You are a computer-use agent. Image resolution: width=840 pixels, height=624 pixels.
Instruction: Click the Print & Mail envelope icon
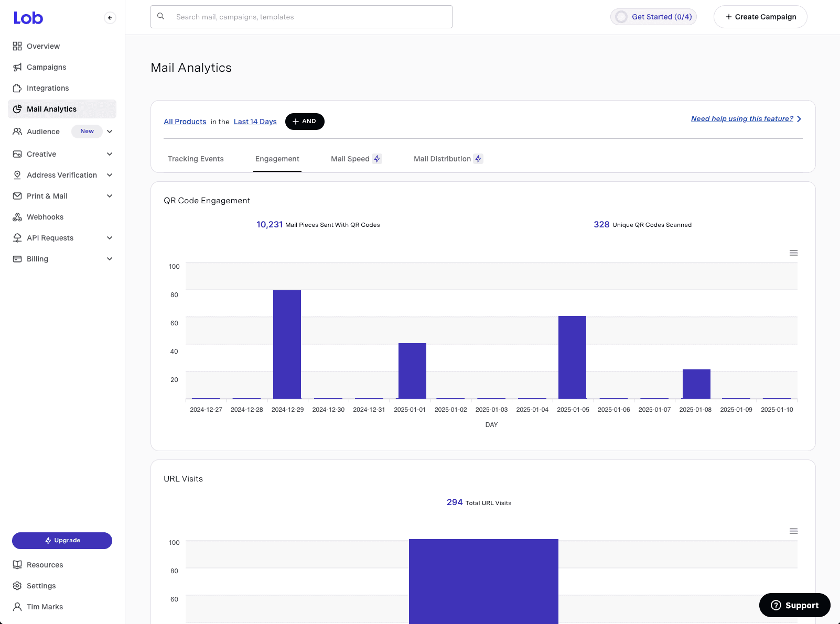pos(17,196)
